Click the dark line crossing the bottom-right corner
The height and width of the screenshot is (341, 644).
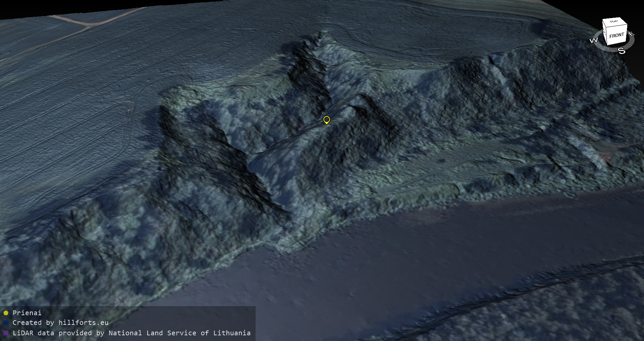coord(537,288)
